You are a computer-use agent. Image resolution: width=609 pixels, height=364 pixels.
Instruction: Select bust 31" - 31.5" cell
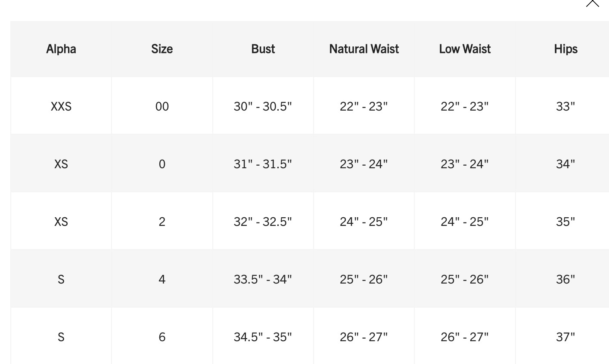[x=263, y=163]
